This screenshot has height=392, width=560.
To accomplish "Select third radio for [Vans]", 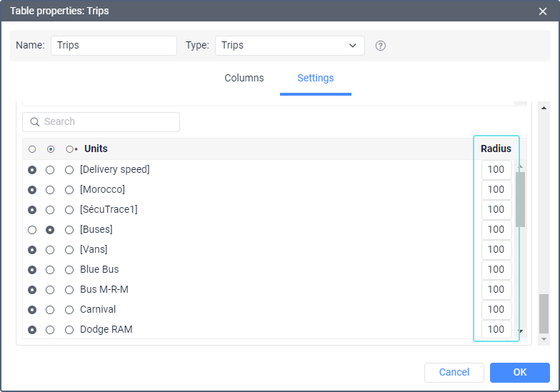I will [69, 250].
